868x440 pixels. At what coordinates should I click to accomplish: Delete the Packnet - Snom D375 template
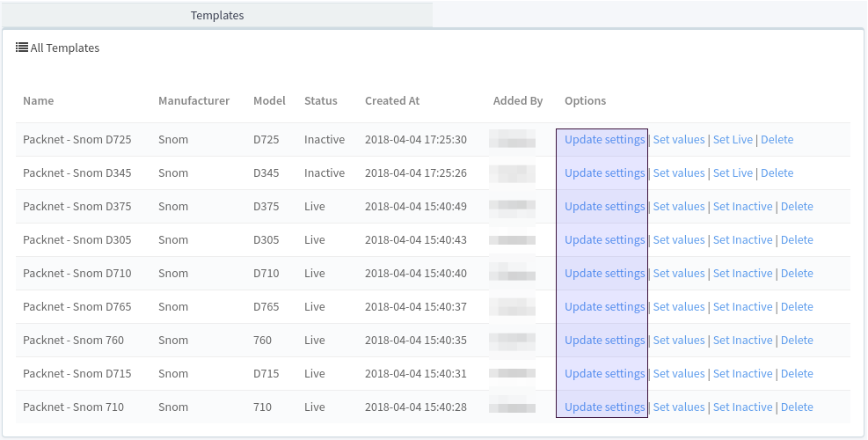click(797, 206)
